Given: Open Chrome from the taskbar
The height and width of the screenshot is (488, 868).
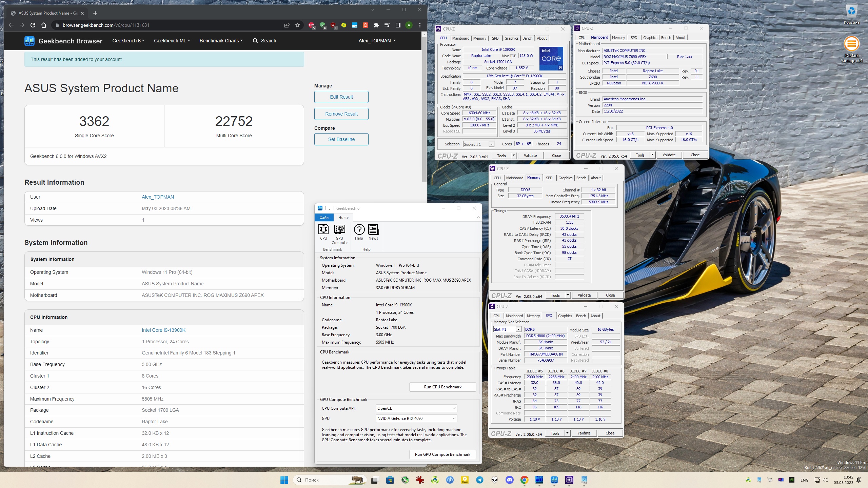Looking at the screenshot, I should coord(525,480).
